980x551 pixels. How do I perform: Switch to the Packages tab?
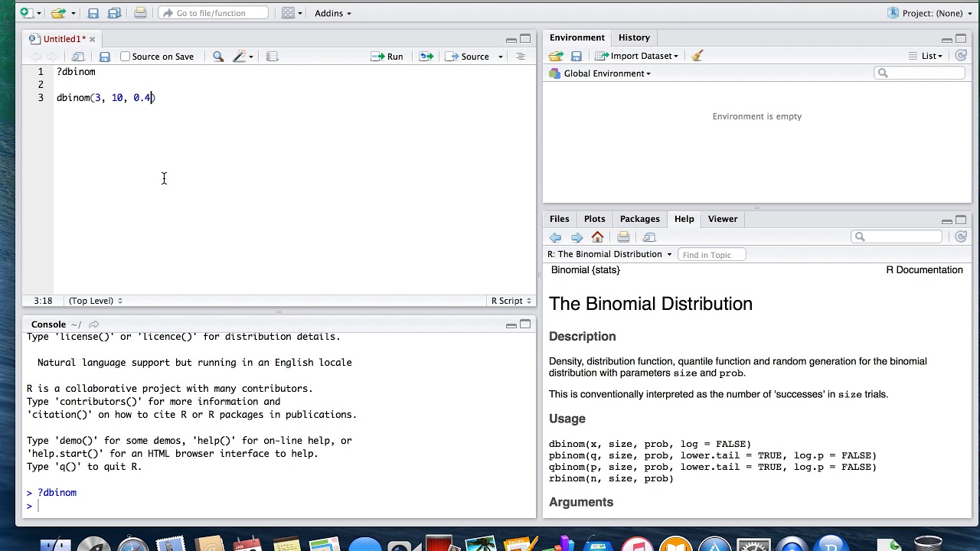[639, 219]
